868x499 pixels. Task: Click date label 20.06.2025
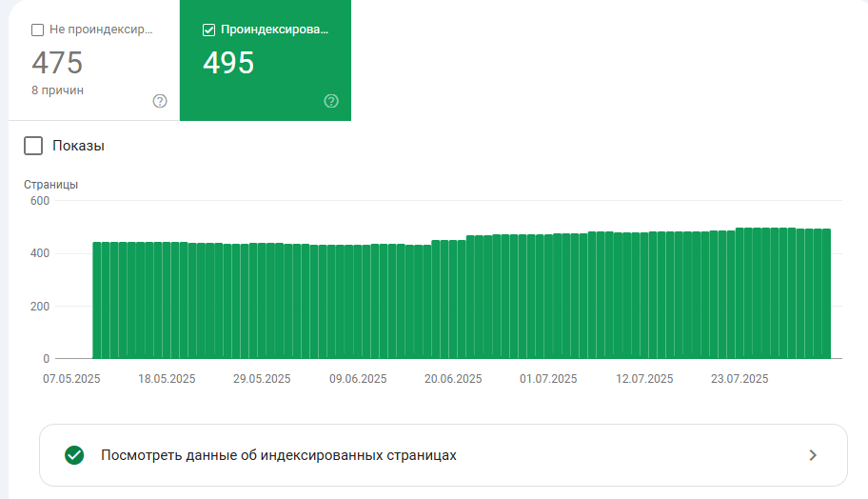point(453,379)
